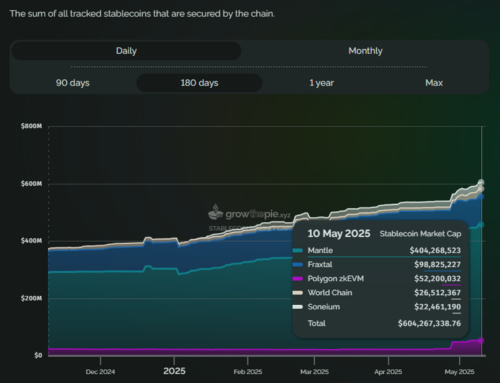500x383 pixels.
Task: Click the Dec 2024 x-axis label
Action: [100, 372]
